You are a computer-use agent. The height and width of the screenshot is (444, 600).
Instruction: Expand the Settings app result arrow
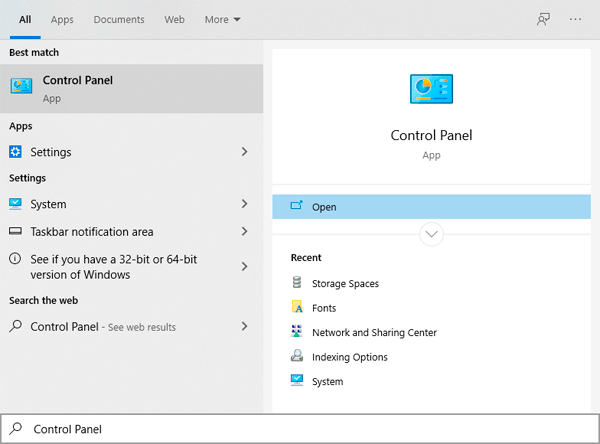click(245, 152)
